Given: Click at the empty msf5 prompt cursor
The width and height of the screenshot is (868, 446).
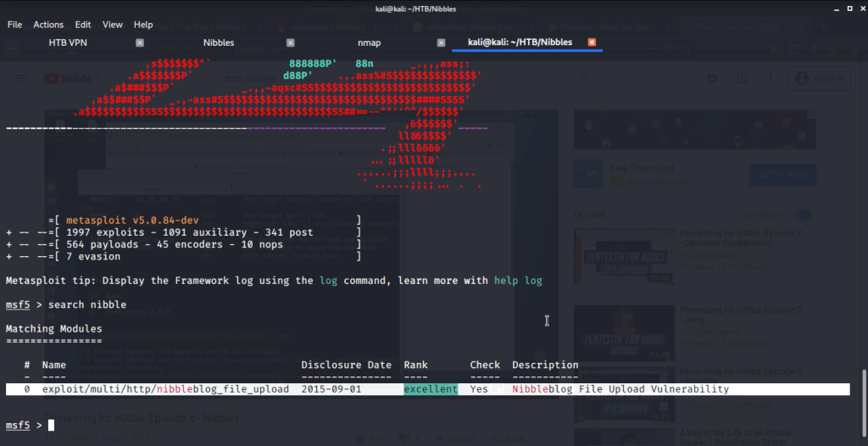Looking at the screenshot, I should [52, 425].
